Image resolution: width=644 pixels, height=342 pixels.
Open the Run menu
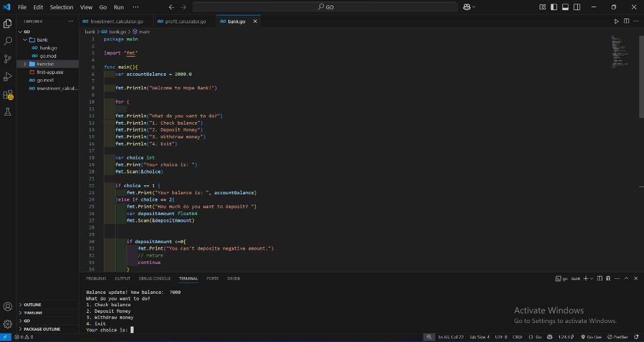tap(119, 7)
